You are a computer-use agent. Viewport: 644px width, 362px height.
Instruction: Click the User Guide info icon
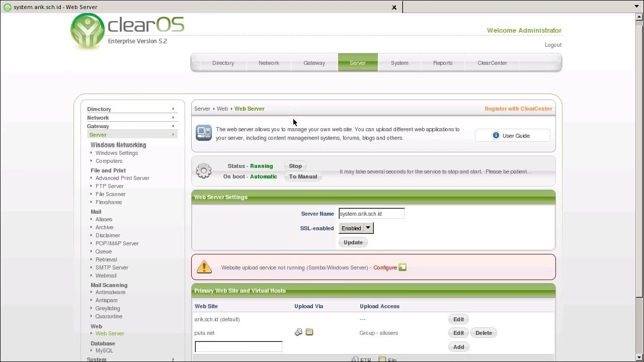[496, 135]
